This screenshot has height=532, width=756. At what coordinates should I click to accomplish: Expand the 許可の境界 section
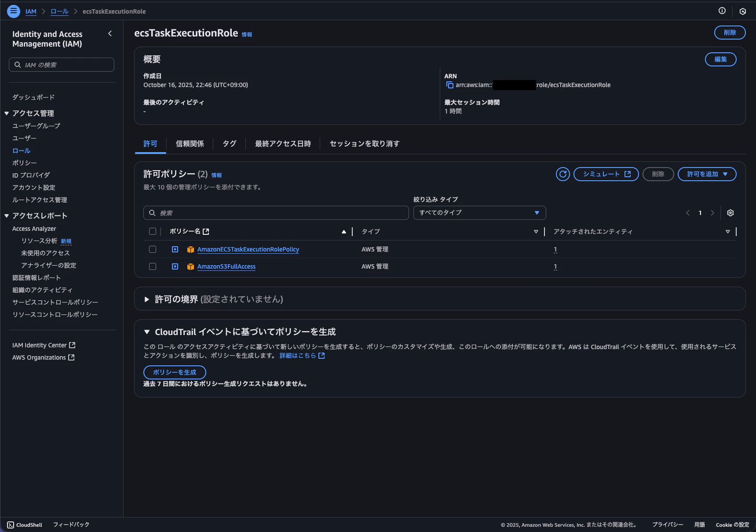tap(147, 299)
